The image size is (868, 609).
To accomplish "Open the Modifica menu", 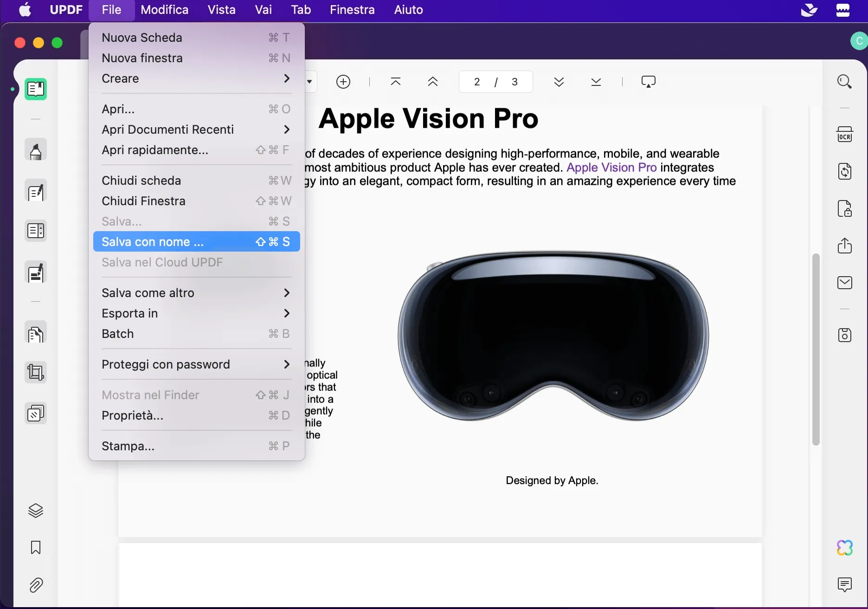I will (x=165, y=10).
